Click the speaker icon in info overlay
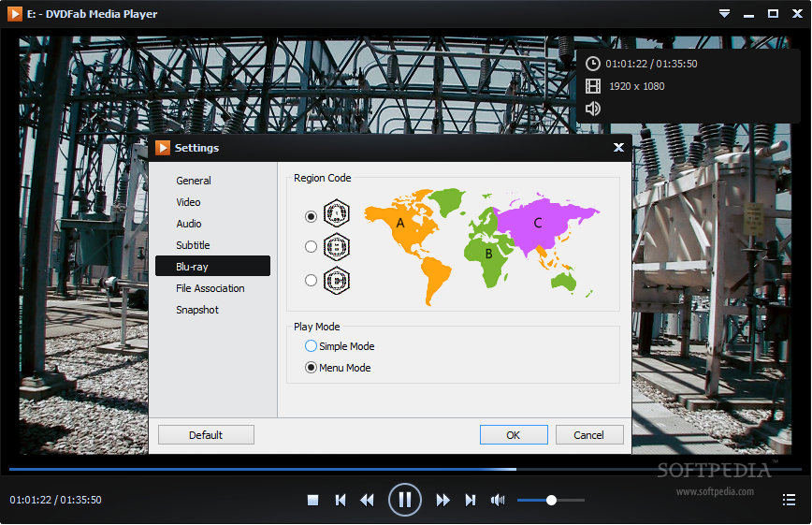Screen dimensions: 812x525 coord(593,109)
